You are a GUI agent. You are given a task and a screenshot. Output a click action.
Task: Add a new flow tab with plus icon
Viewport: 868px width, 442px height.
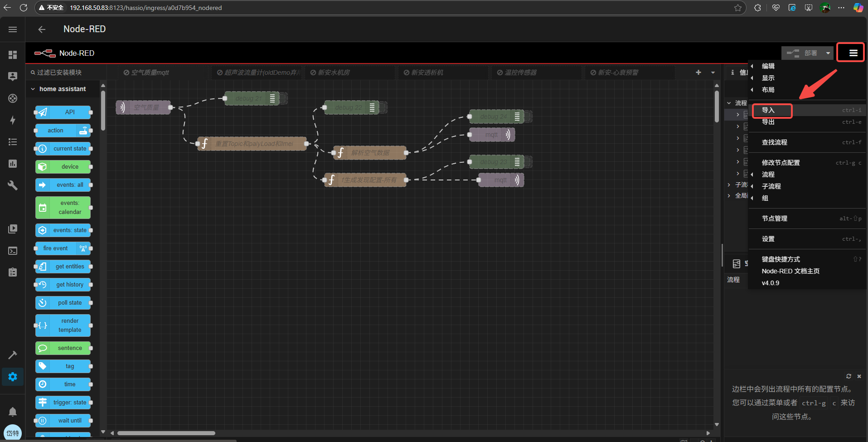(x=698, y=73)
